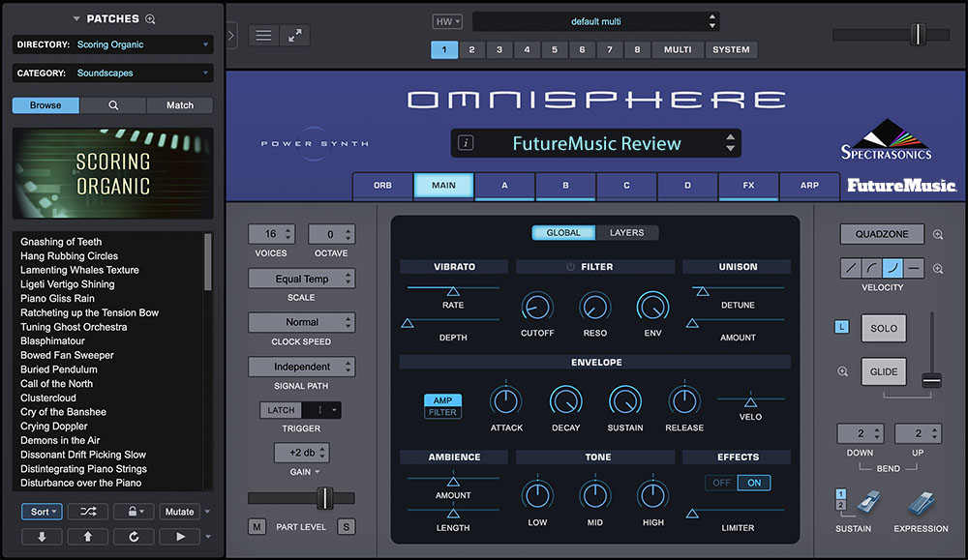
Task: Click the refresh patches icon
Action: 134,537
